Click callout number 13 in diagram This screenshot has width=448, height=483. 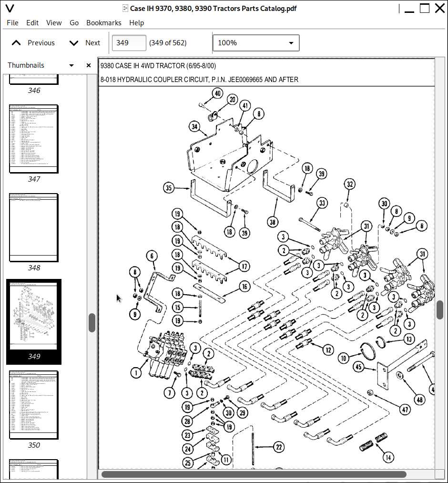pos(409,339)
